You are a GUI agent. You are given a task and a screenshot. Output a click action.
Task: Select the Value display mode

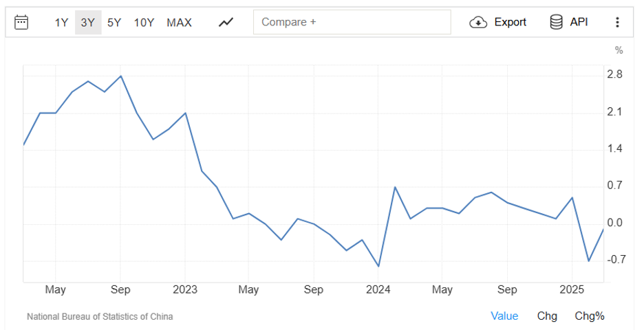pyautogui.click(x=504, y=316)
